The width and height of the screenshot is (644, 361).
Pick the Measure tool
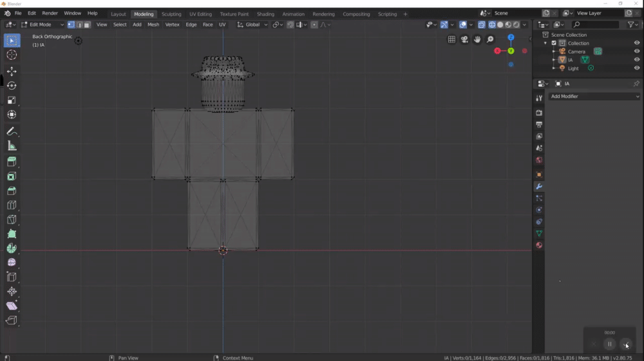pyautogui.click(x=12, y=146)
